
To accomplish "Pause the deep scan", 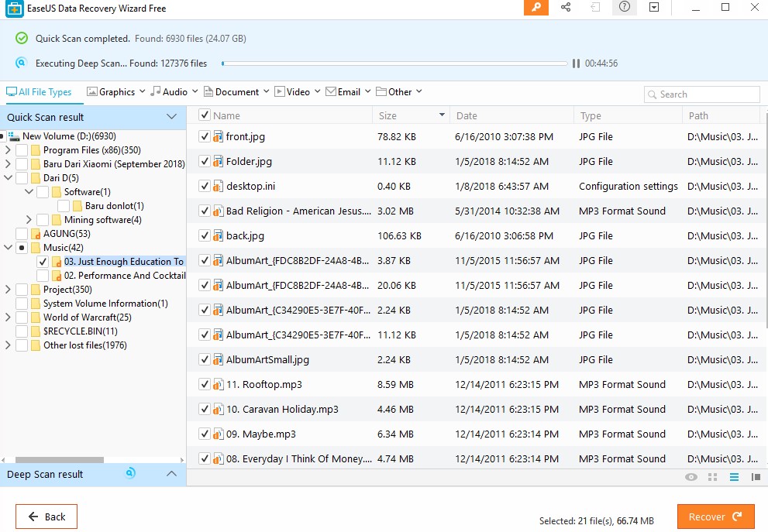I will click(x=576, y=63).
